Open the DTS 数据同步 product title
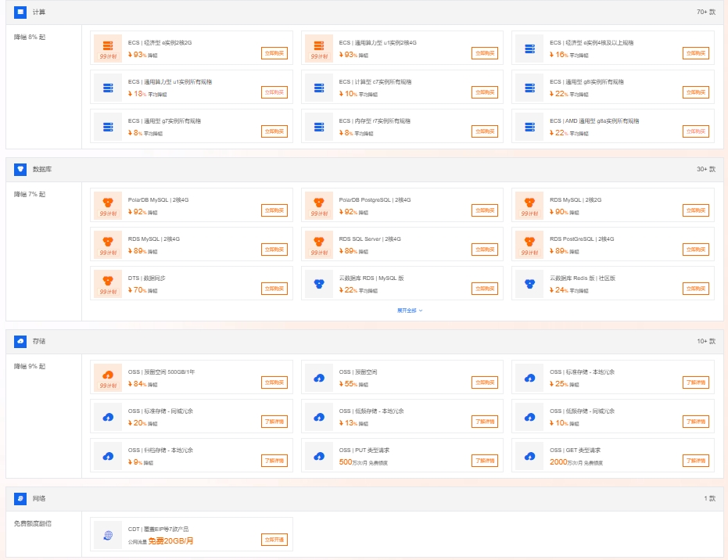 [x=147, y=278]
